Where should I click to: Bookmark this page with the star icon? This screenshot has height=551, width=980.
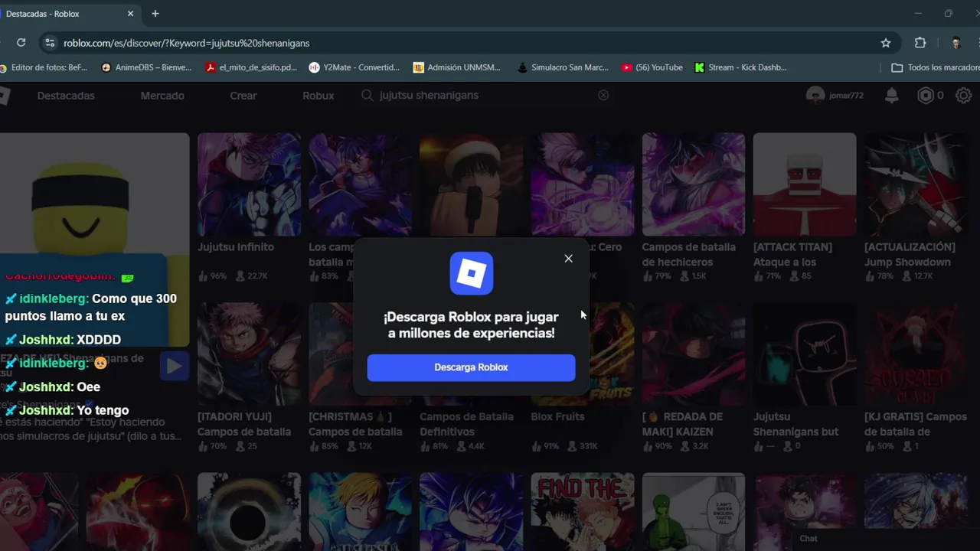tap(886, 43)
